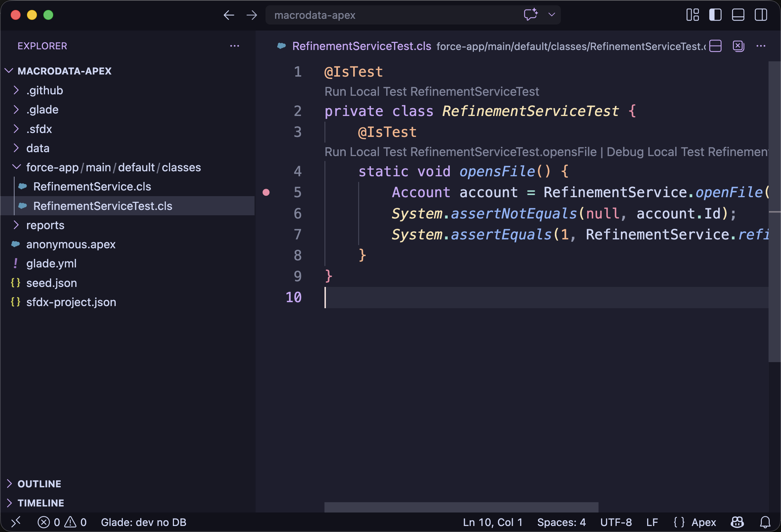The width and height of the screenshot is (781, 532).
Task: Click line number 10 in gutter
Action: click(x=293, y=297)
